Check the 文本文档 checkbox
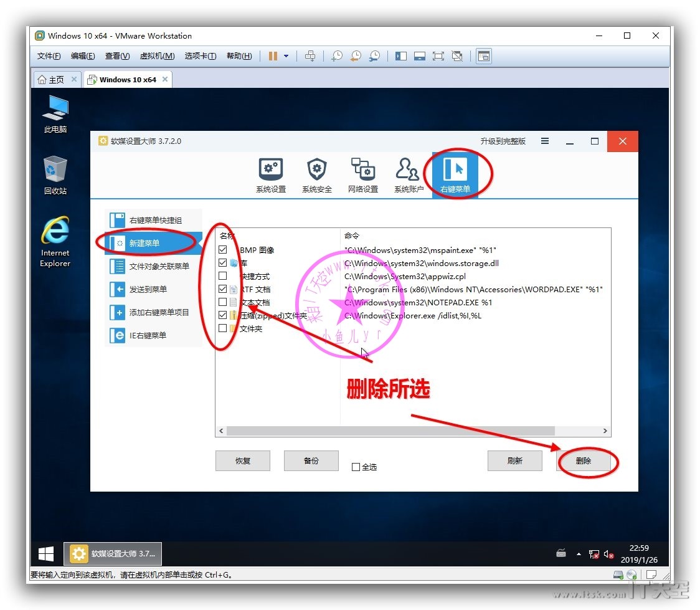 tap(223, 302)
